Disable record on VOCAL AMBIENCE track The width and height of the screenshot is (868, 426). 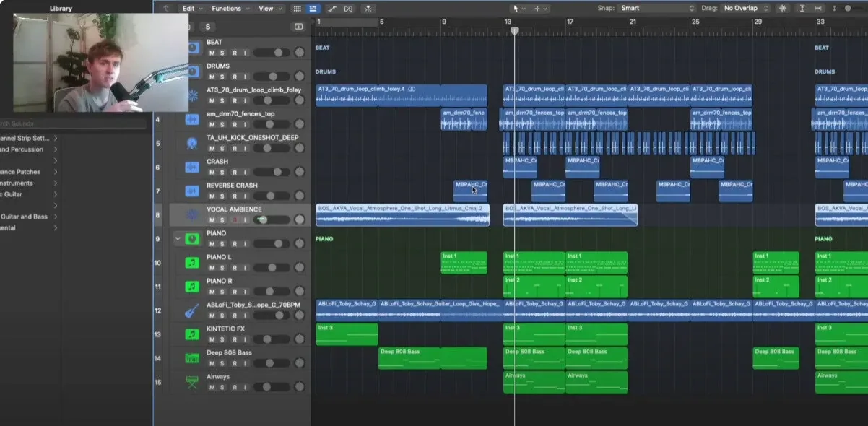234,219
